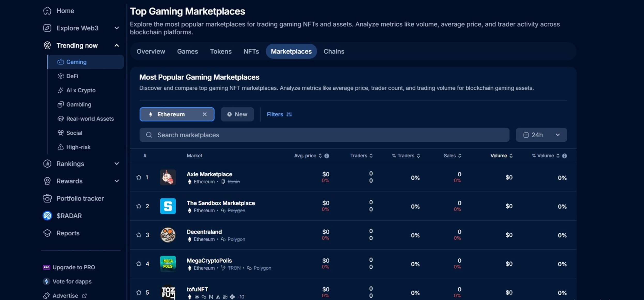Star The Sandbox Marketplace row

pos(139,206)
